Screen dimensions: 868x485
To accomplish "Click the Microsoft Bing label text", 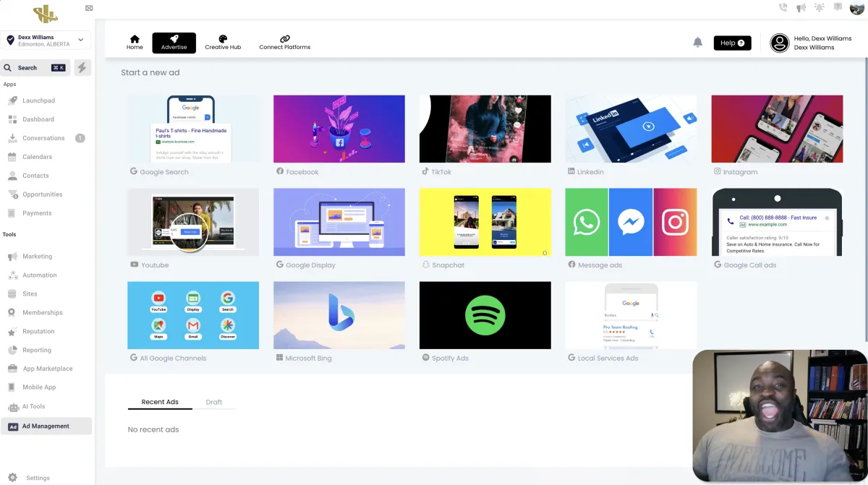I will (x=309, y=359).
